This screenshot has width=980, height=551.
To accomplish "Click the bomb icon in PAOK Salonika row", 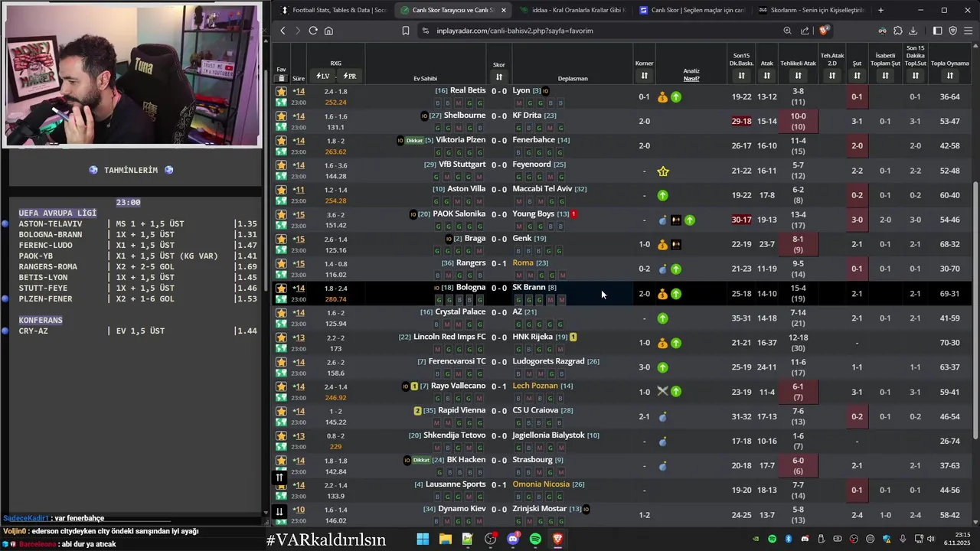I will [663, 220].
